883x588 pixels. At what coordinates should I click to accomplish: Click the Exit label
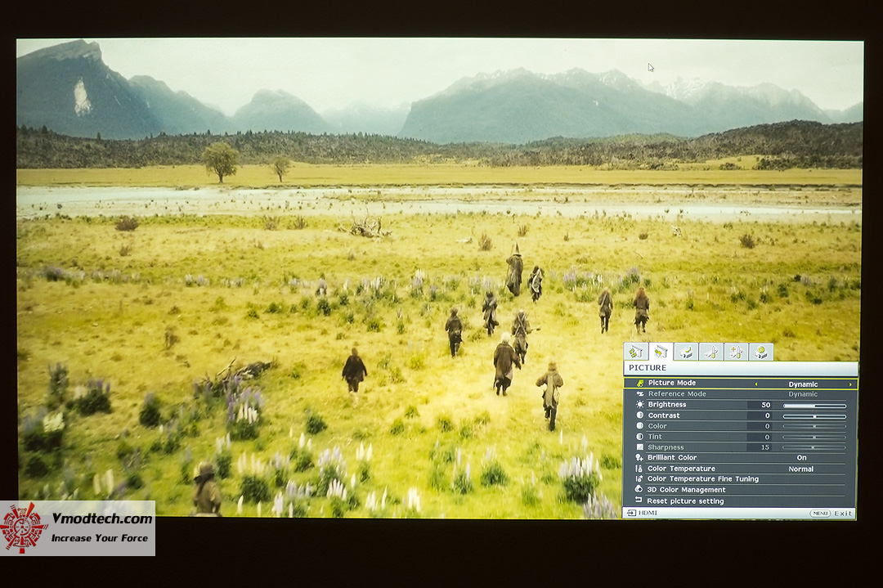pyautogui.click(x=843, y=513)
